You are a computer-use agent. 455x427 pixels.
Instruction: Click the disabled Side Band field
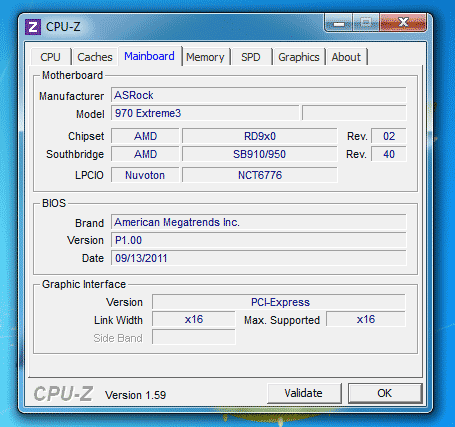[194, 337]
